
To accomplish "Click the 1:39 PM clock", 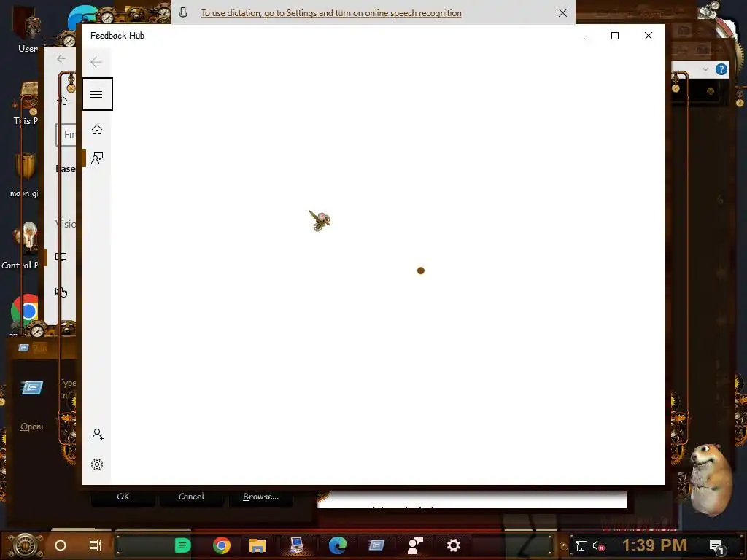I will (654, 545).
